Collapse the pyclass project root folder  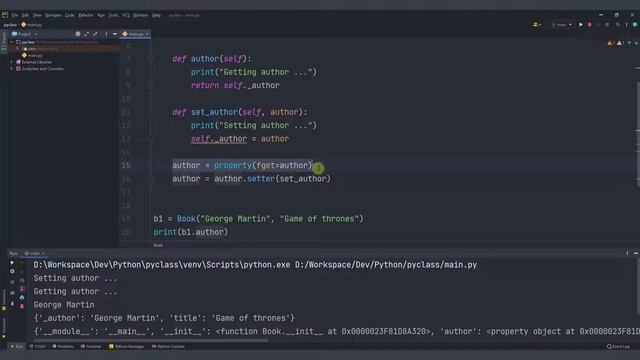pyautogui.click(x=12, y=42)
